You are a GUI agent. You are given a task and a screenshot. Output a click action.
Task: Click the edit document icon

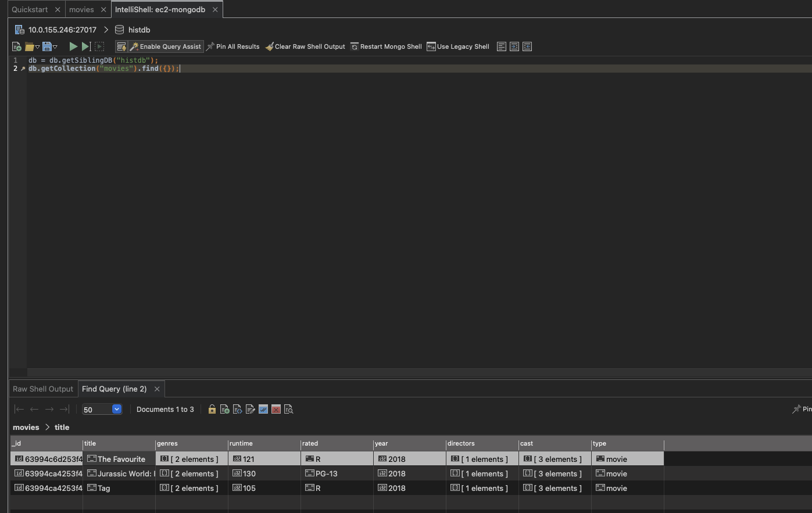(x=251, y=410)
